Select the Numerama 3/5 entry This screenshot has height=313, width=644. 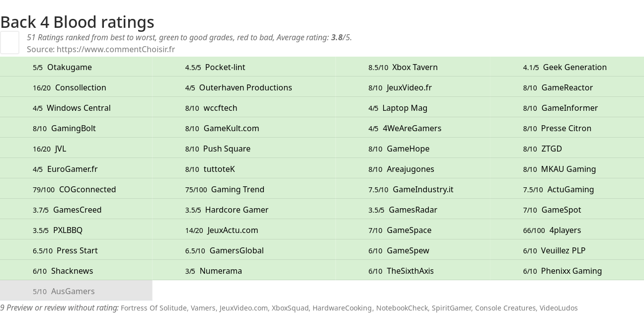tap(244, 271)
